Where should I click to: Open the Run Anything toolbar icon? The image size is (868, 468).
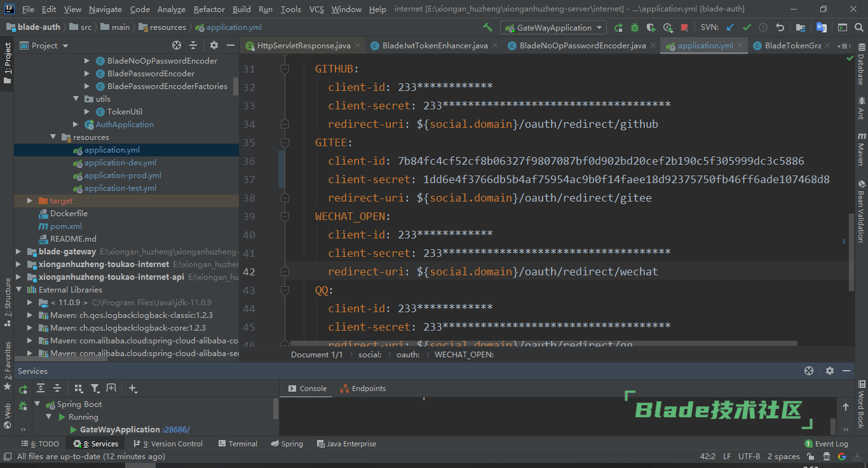click(x=843, y=27)
